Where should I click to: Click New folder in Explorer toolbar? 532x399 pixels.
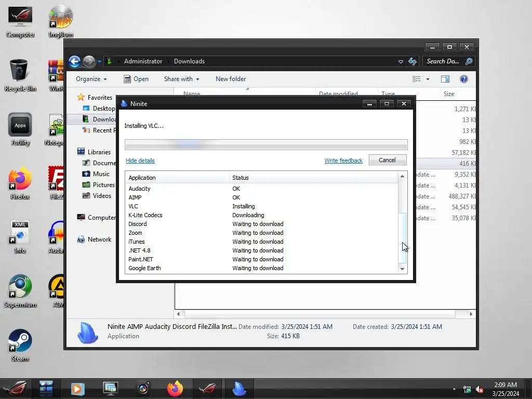[x=231, y=79]
